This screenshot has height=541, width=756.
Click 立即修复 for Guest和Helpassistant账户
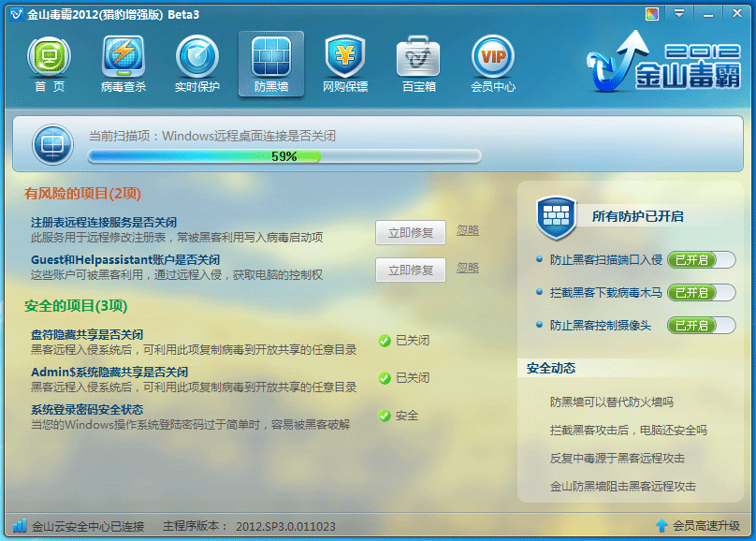click(x=411, y=270)
